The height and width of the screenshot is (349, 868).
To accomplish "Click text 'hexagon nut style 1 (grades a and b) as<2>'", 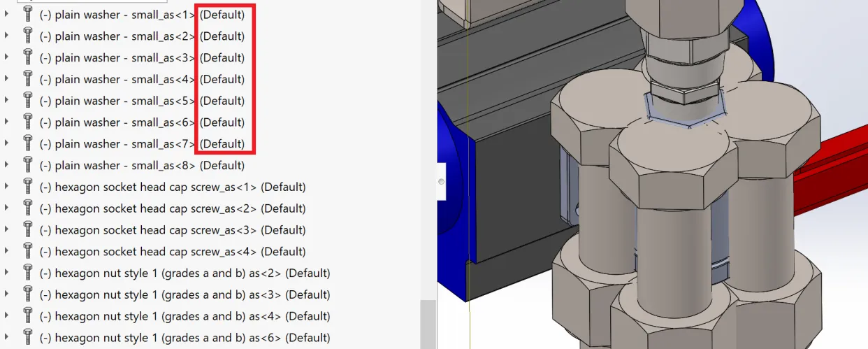I will click(168, 273).
